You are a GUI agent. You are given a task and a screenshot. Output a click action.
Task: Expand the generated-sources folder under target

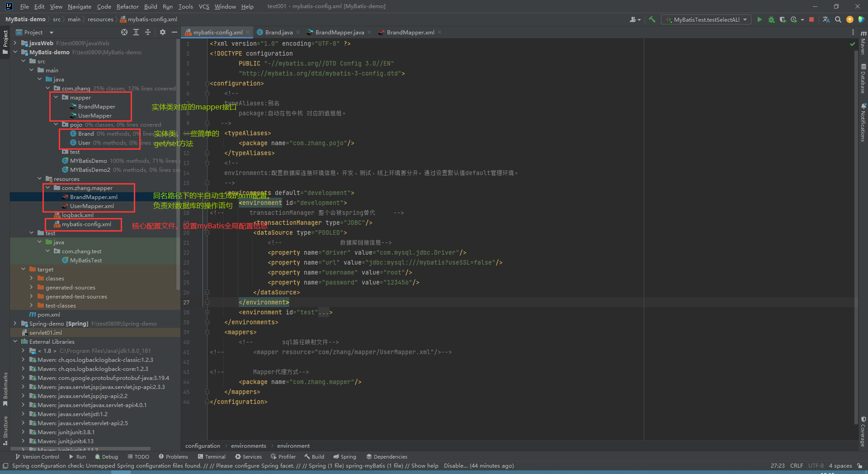31,287
